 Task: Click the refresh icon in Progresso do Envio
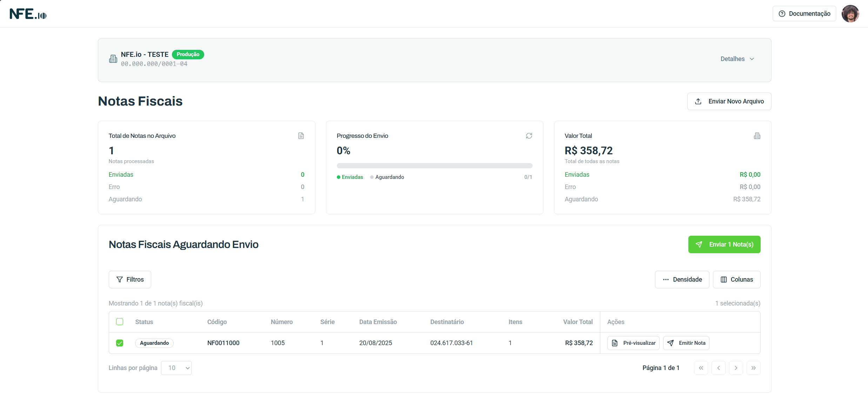[529, 136]
